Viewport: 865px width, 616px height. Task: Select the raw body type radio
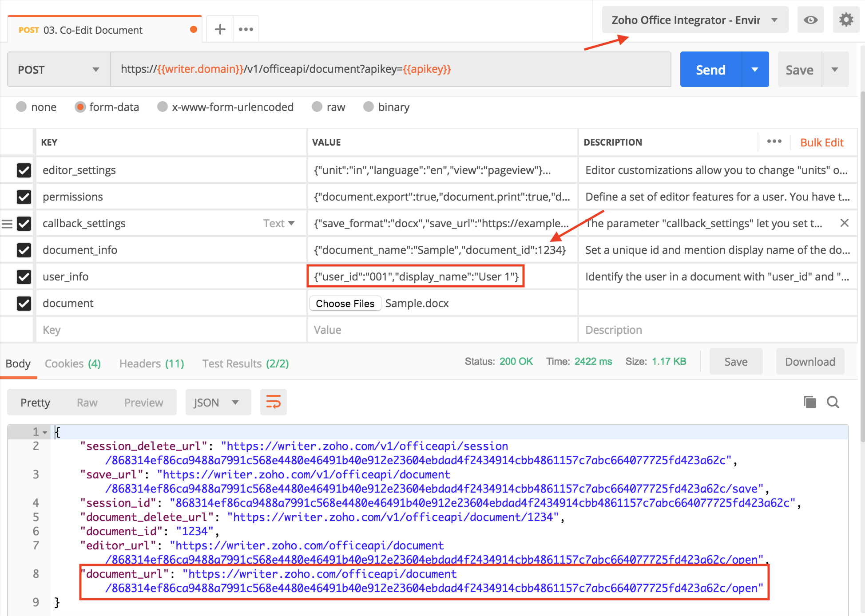click(317, 107)
